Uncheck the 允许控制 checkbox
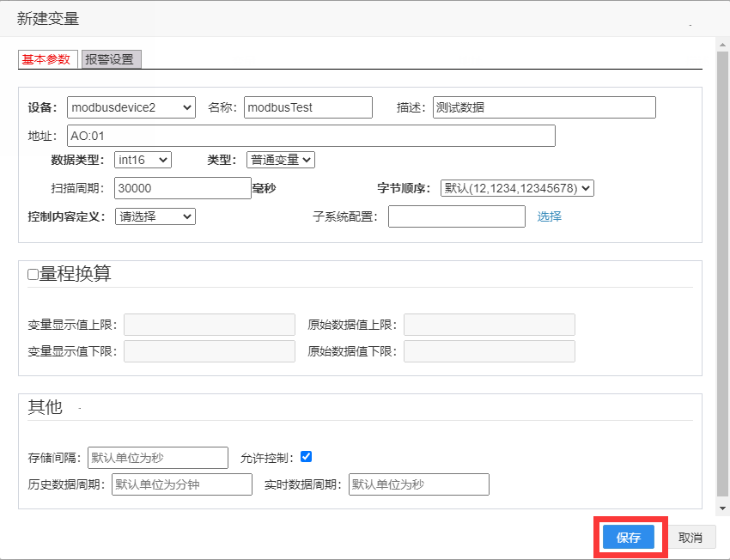Screen dimensions: 730x560 pos(306,457)
